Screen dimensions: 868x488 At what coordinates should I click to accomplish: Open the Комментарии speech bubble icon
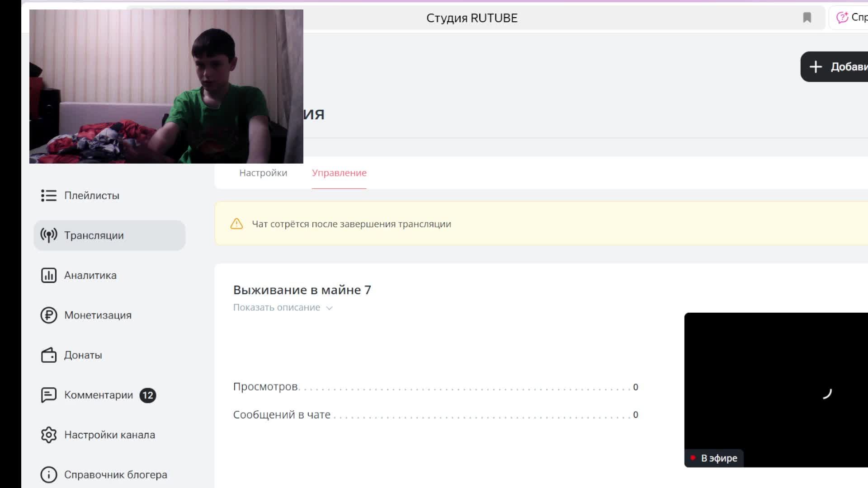[x=49, y=395]
